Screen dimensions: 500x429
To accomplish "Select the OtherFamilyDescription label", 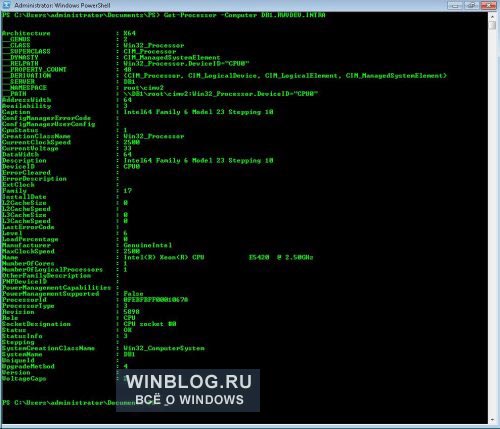I will click(x=46, y=276).
